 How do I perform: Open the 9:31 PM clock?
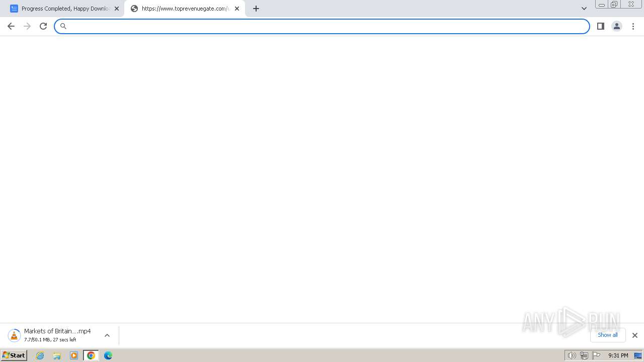[618, 355]
